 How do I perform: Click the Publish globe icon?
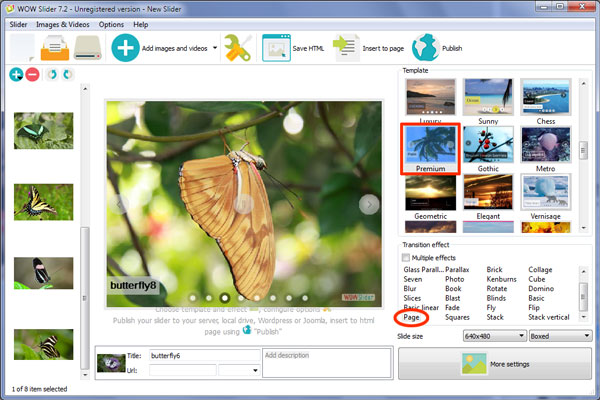(426, 48)
